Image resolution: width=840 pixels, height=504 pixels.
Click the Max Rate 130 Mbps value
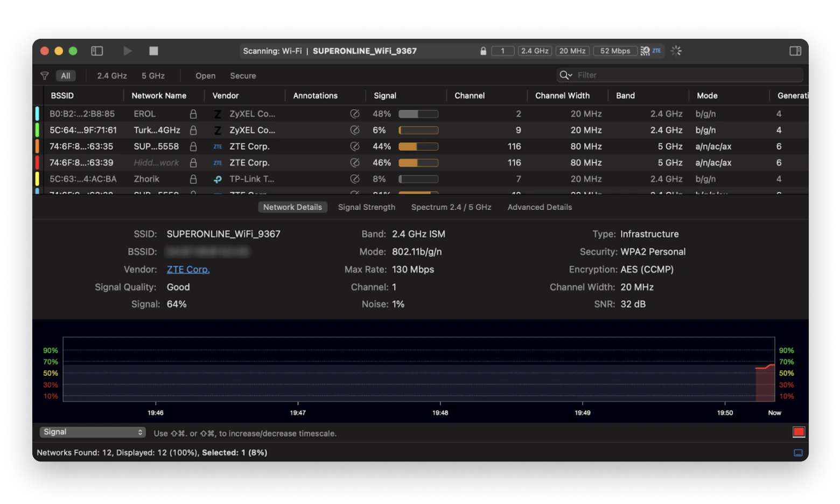pyautogui.click(x=413, y=269)
